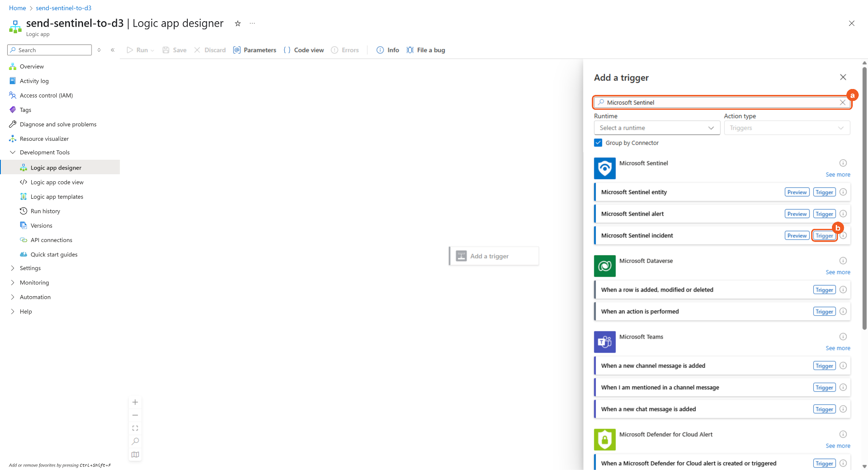The height and width of the screenshot is (470, 868).
Task: Open the Select a runtime dropdown
Action: pyautogui.click(x=657, y=128)
